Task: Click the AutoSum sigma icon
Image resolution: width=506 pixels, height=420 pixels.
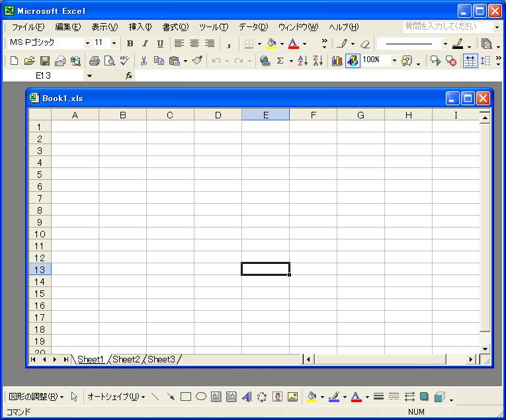Action: (280, 61)
